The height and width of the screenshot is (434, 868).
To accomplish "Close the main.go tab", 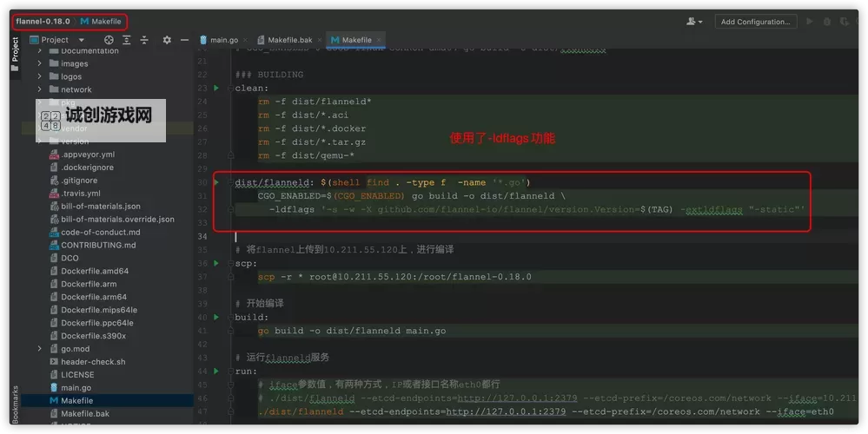I will [247, 40].
